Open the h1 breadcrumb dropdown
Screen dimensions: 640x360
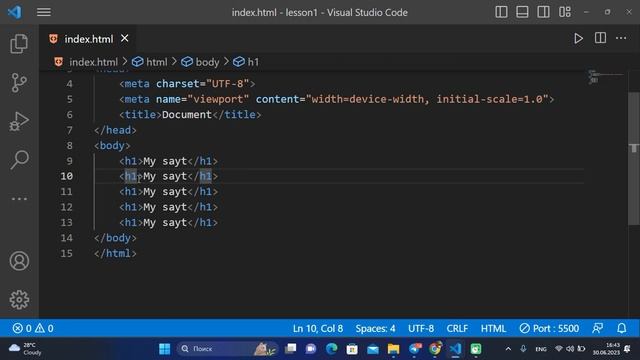tap(253, 62)
